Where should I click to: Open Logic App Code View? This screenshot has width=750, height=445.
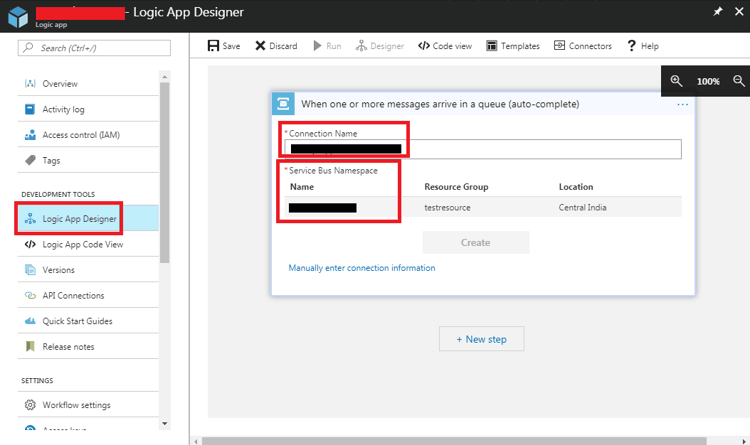83,244
